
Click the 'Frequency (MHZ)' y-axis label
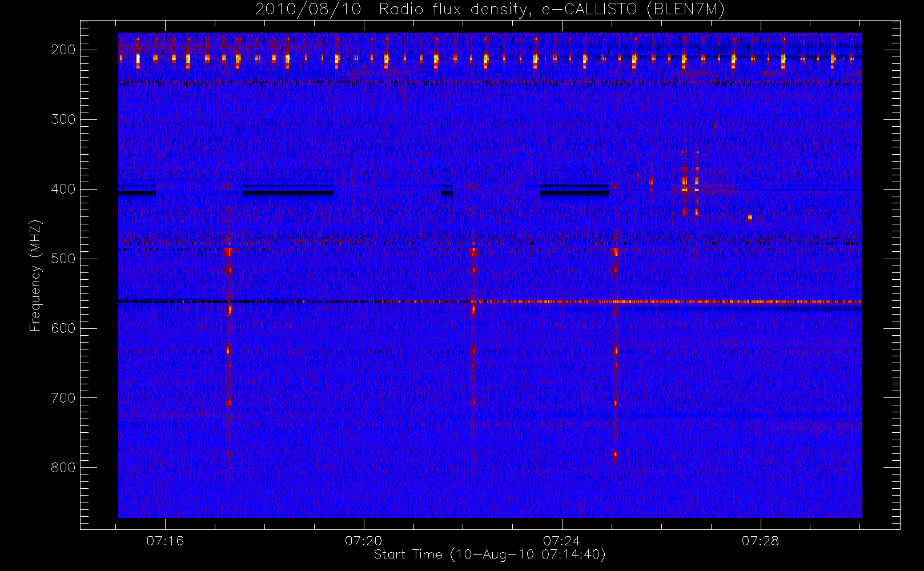(35, 275)
